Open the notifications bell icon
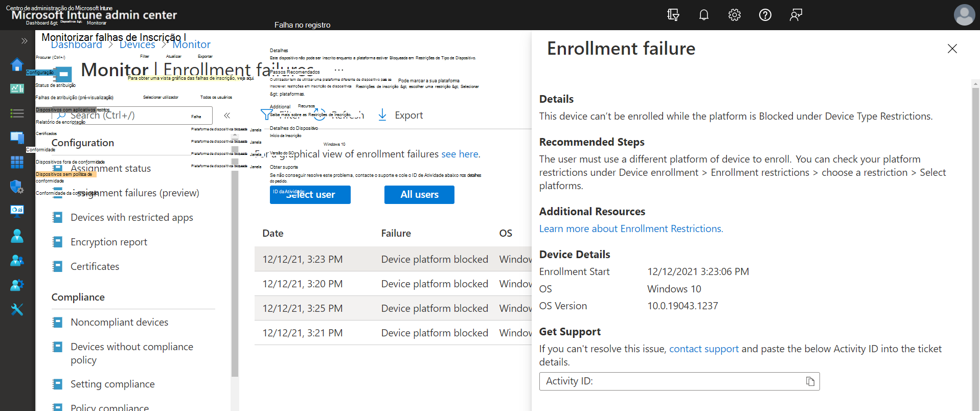This screenshot has height=411, width=980. point(703,15)
